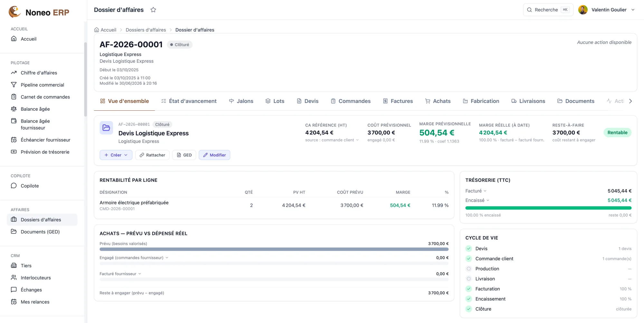Image resolution: width=644 pixels, height=323 pixels.
Task: Expand the Encaissé dropdown in Trésorerie
Action: click(x=478, y=200)
